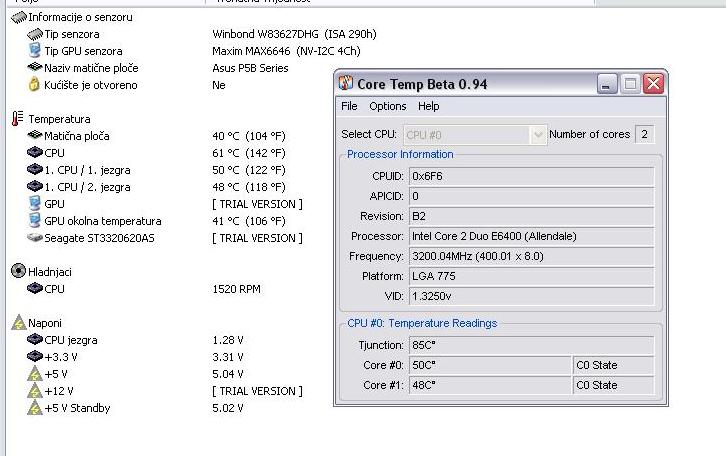
Task: Open the Select CPU dropdown
Action: coord(475,135)
